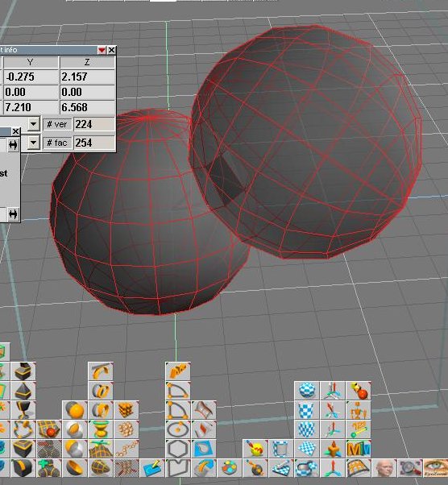The image size is (448, 485).
Task: Choose the dark pyramid tip tool icon
Action: (23, 391)
